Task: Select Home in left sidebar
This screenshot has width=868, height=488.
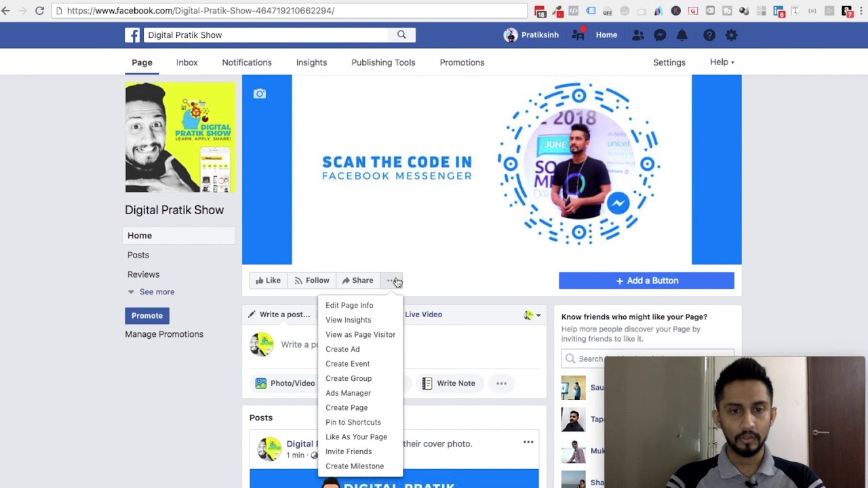Action: click(180, 235)
